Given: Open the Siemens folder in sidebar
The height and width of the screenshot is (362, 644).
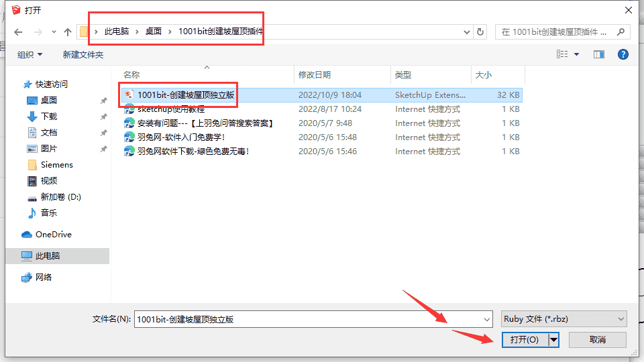Looking at the screenshot, I should tap(56, 165).
